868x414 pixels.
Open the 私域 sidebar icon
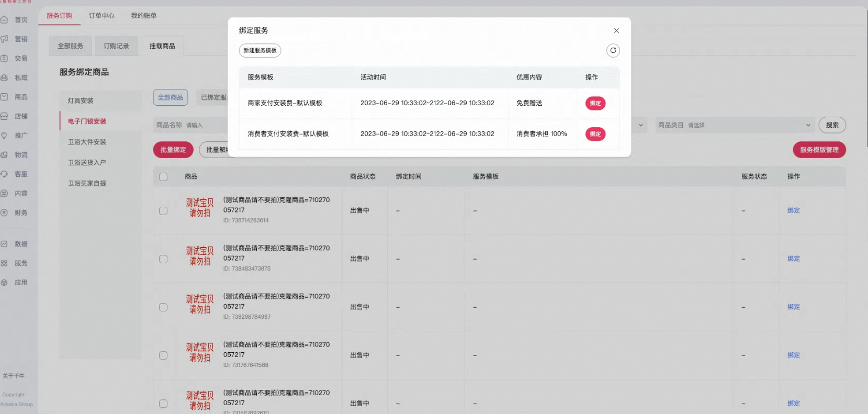coord(4,78)
